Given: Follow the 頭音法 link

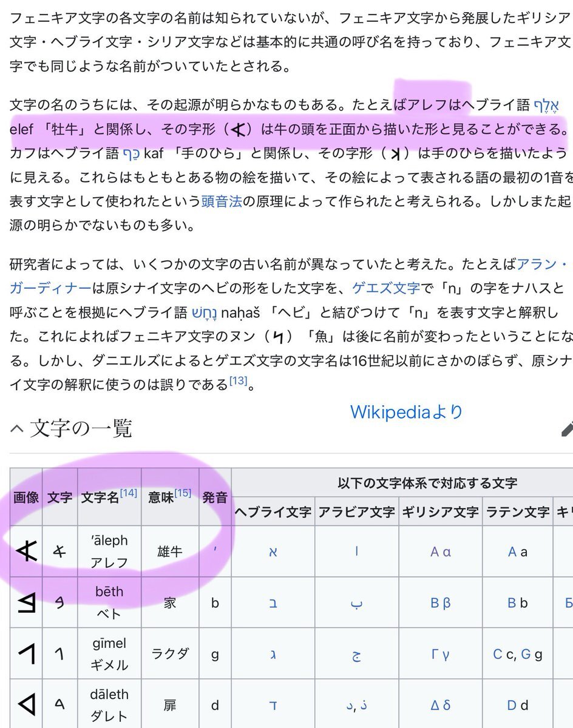Looking at the screenshot, I should (x=222, y=201).
